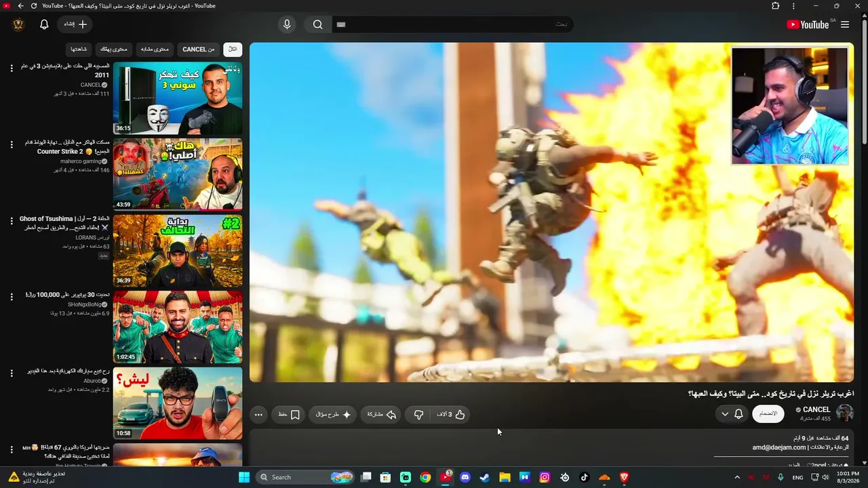This screenshot has height=488, width=868.
Task: Open the Ghost of Tsushima video thumbnail
Action: click(x=178, y=251)
